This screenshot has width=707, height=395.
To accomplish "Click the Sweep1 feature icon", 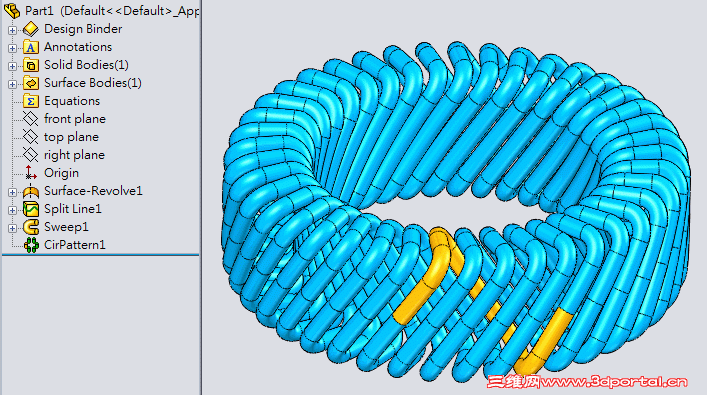I will coord(31,227).
